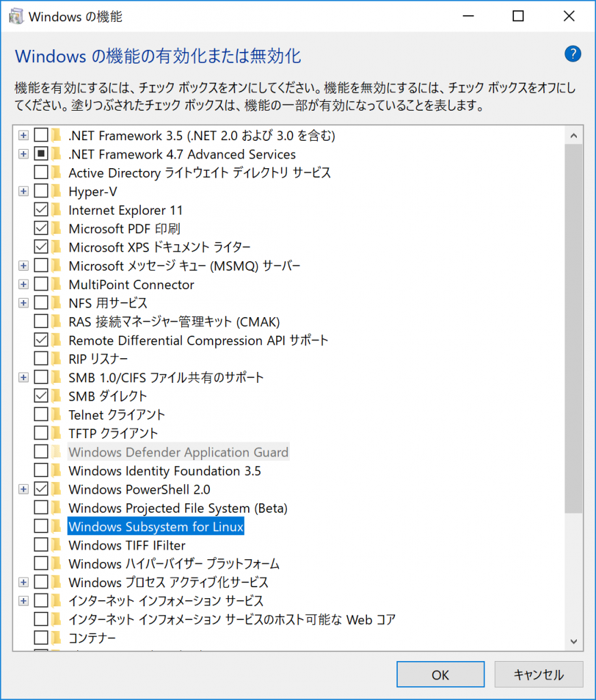Select Microsoft XPS ドキュメント ライター row text
Screen dimensions: 596x700
click(x=159, y=247)
